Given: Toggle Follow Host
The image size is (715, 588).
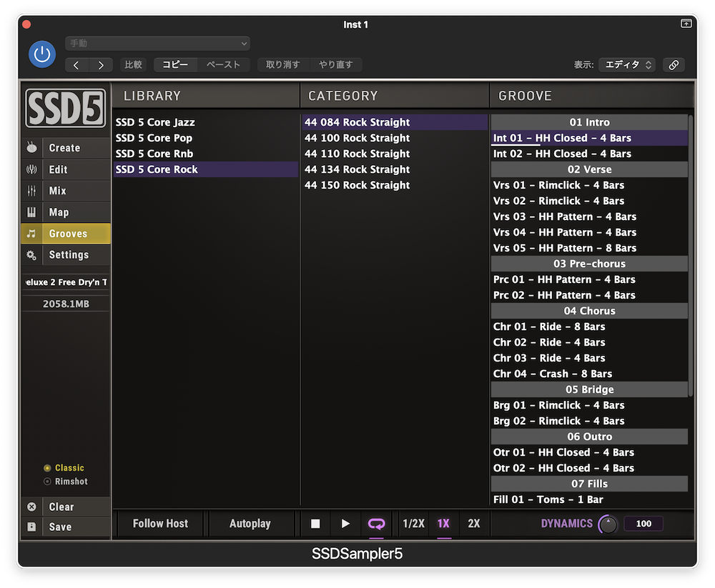Looking at the screenshot, I should click(x=160, y=523).
